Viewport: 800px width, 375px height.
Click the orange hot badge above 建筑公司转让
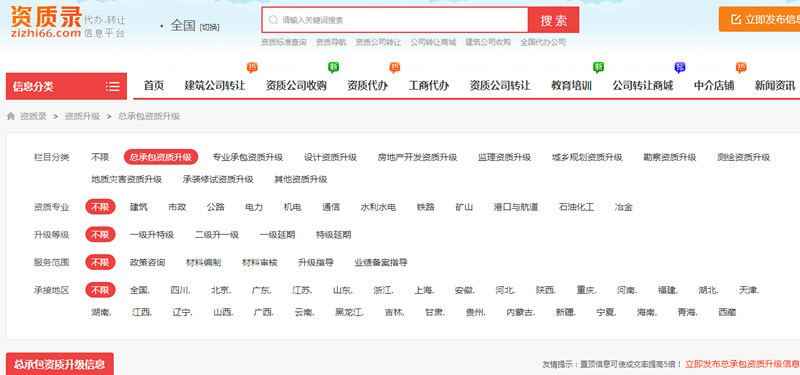(x=252, y=67)
